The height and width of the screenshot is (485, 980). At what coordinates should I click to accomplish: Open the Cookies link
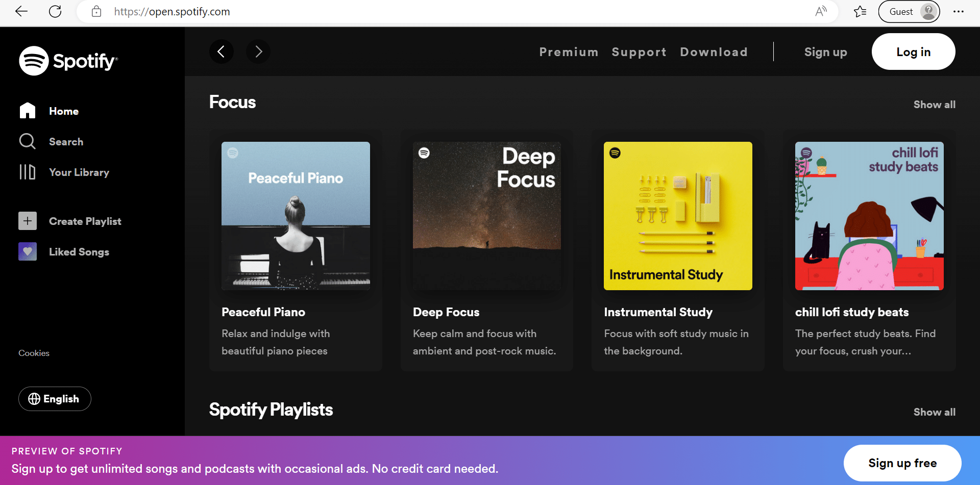click(34, 353)
